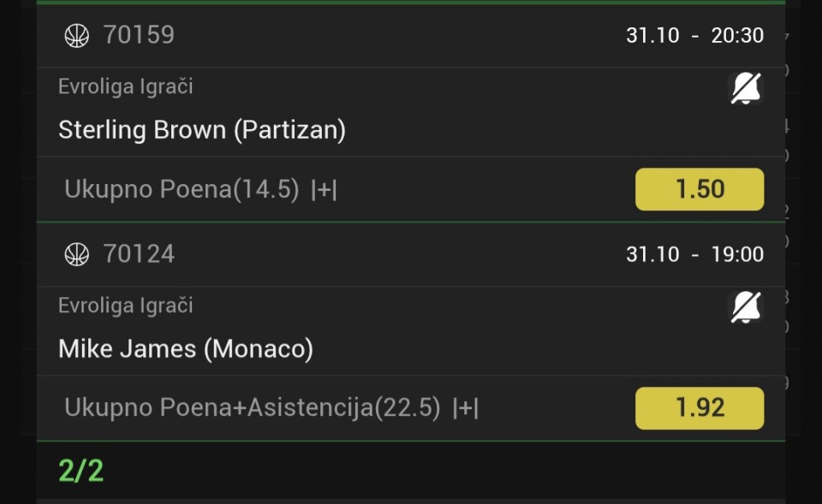The image size is (822, 504).
Task: Click the 20:30 start time
Action: click(737, 35)
